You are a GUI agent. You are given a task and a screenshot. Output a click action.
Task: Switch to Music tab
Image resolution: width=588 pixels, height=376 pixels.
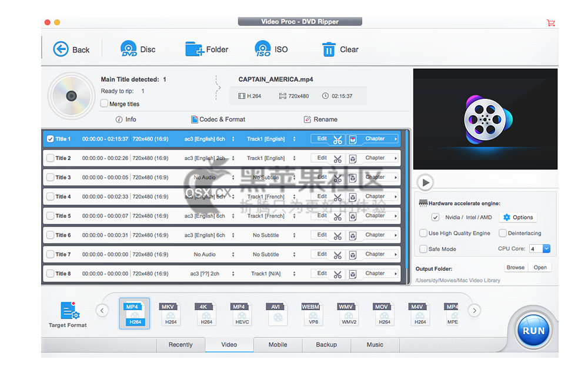(x=375, y=344)
